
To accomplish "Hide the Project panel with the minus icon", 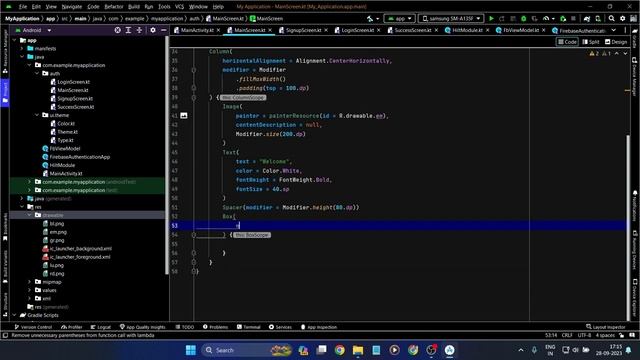I will (x=163, y=30).
